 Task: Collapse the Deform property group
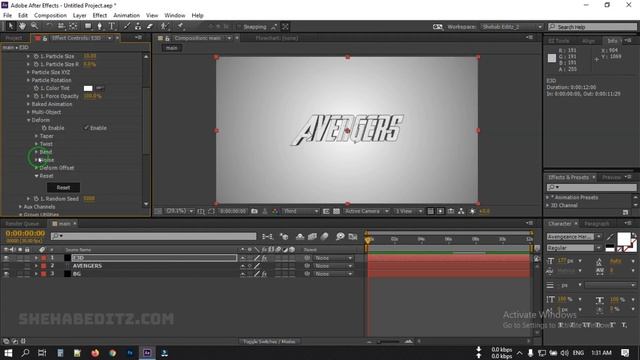(29, 120)
